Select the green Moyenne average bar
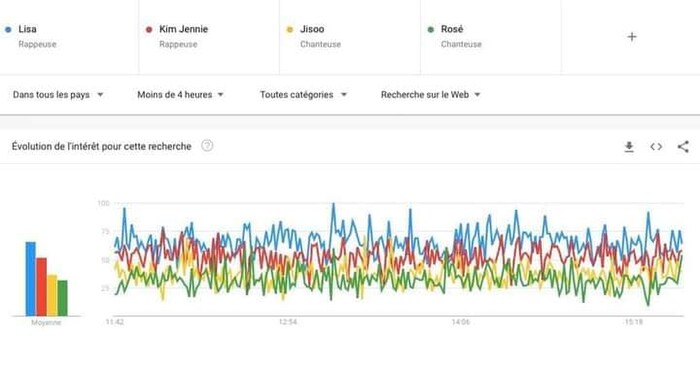The width and height of the screenshot is (700, 369). 62,298
